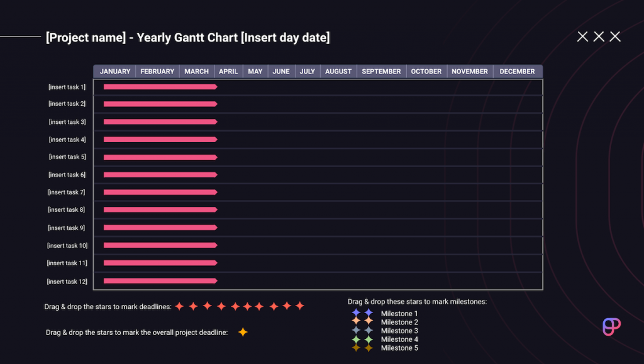Select the left purple Milestone 1 star
644x364 pixels.
point(357,313)
